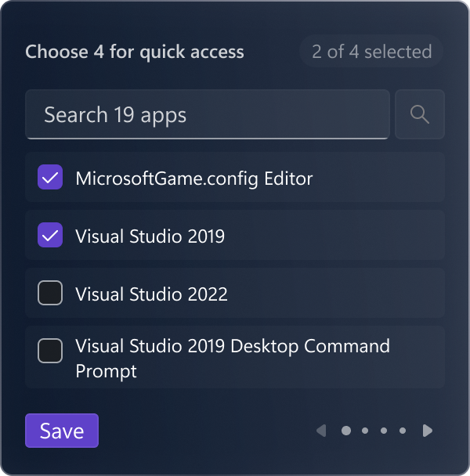Advance to next page arrow

pyautogui.click(x=428, y=431)
